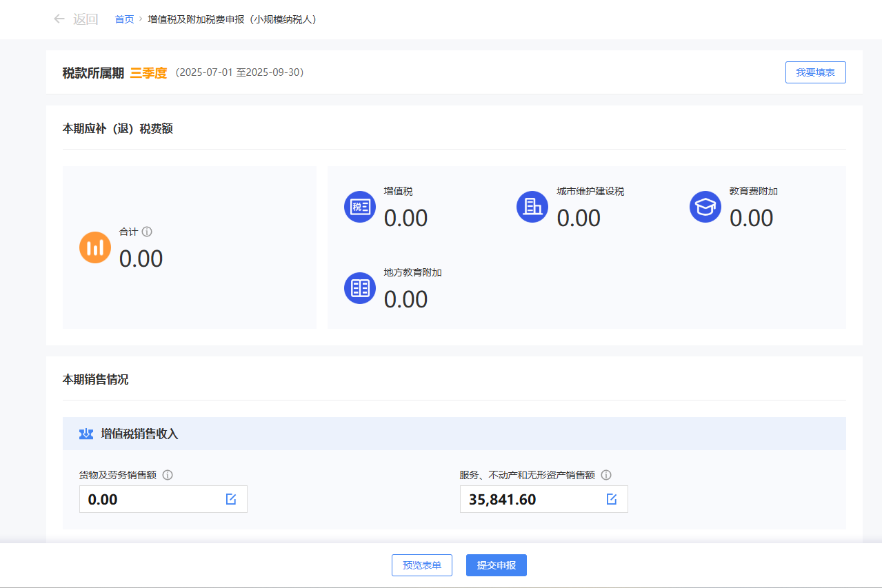This screenshot has height=588, width=882.
Task: Click info icon next to 货物及劳务销售额
Action: pyautogui.click(x=168, y=475)
